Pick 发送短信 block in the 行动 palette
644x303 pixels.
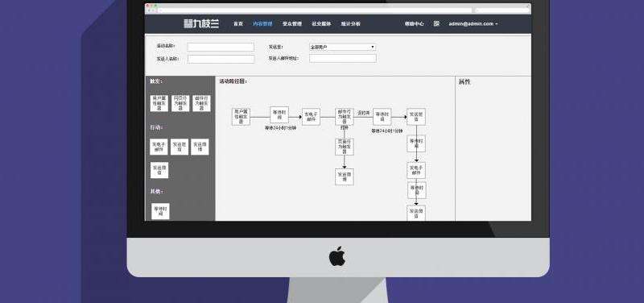180,147
